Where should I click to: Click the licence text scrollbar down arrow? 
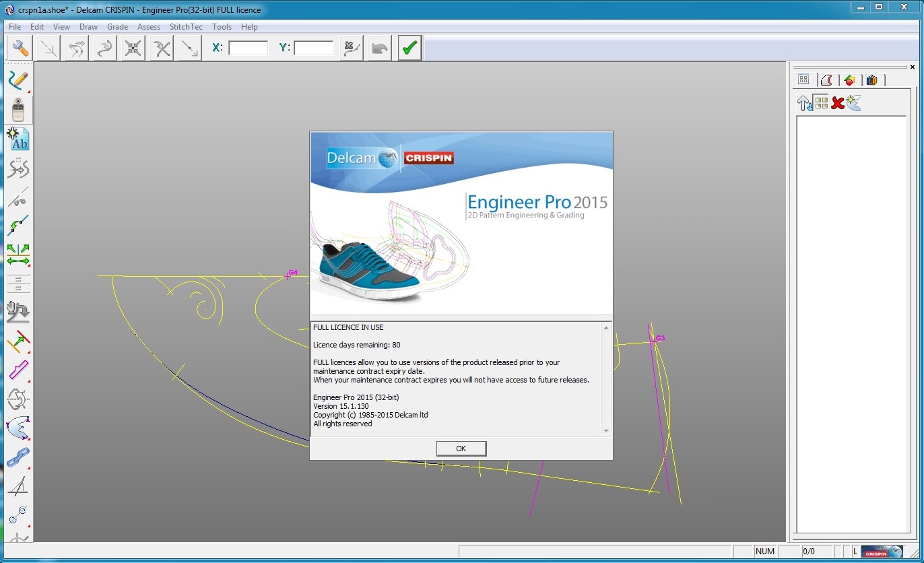606,430
